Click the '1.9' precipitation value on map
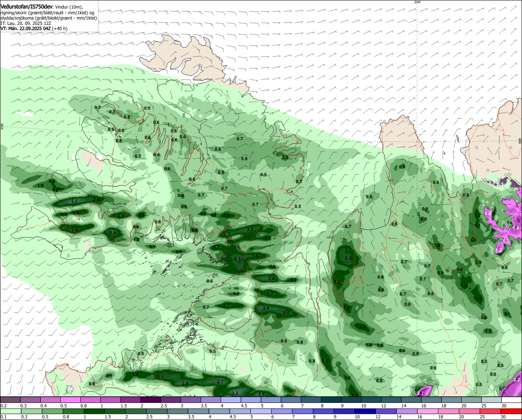The height and width of the screenshot is (420, 522). click(74, 230)
